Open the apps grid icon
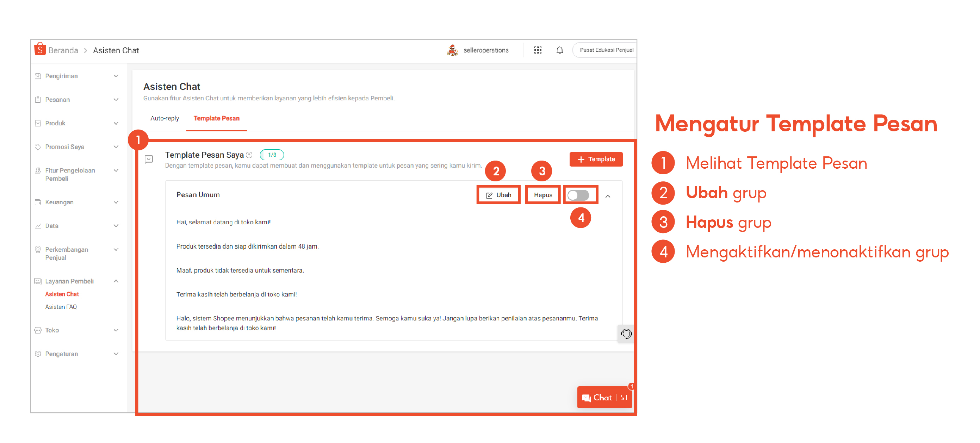 point(538,50)
